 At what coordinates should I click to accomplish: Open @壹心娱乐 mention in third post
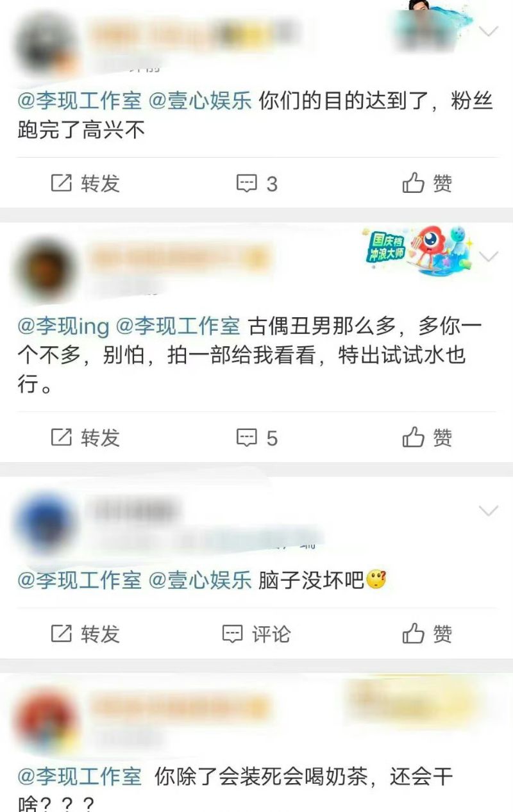pyautogui.click(x=200, y=581)
